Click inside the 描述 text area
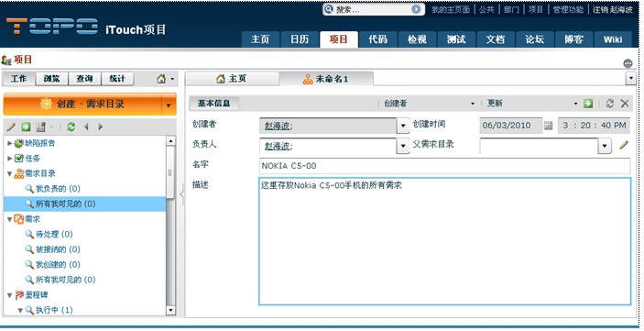This screenshot has width=644, height=331. (445, 241)
